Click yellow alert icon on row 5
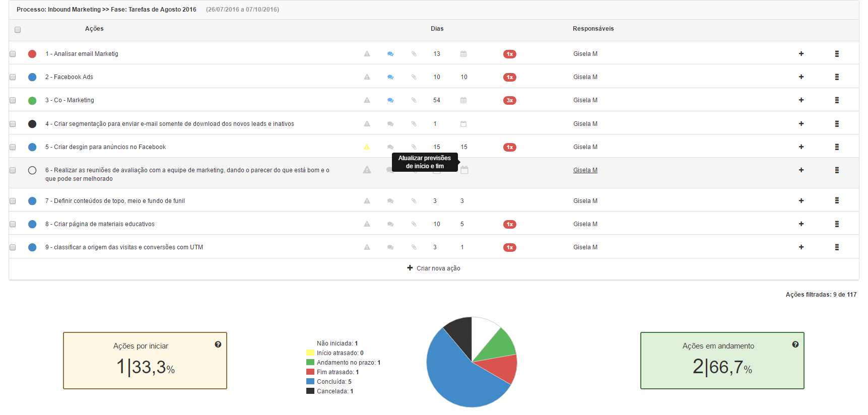868x415 pixels. pyautogui.click(x=367, y=147)
